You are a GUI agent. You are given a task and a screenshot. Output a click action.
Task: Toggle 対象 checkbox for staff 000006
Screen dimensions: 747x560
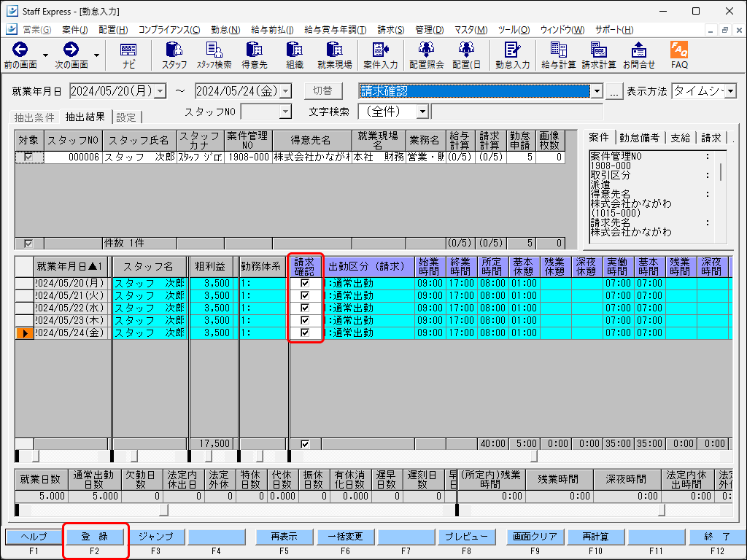click(28, 157)
